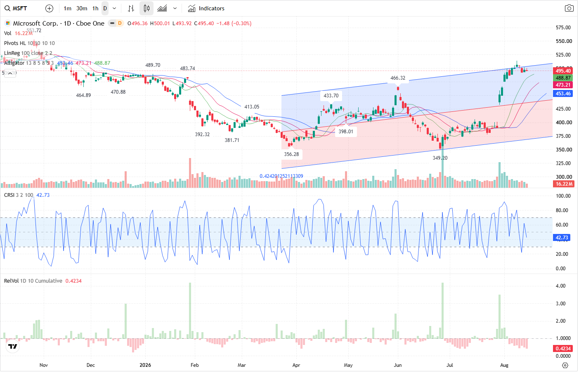This screenshot has width=586, height=392.
Task: Open the chart style dropdown chevron
Action: click(x=175, y=8)
